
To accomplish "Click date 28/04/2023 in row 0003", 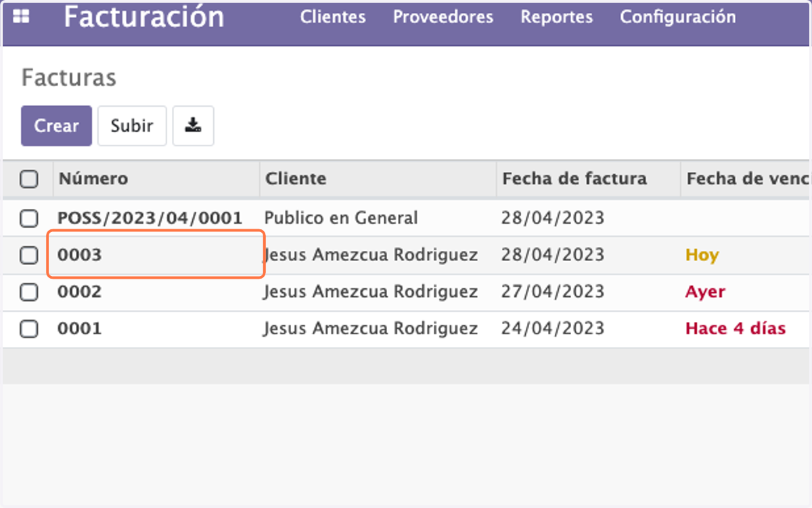I will pos(552,255).
